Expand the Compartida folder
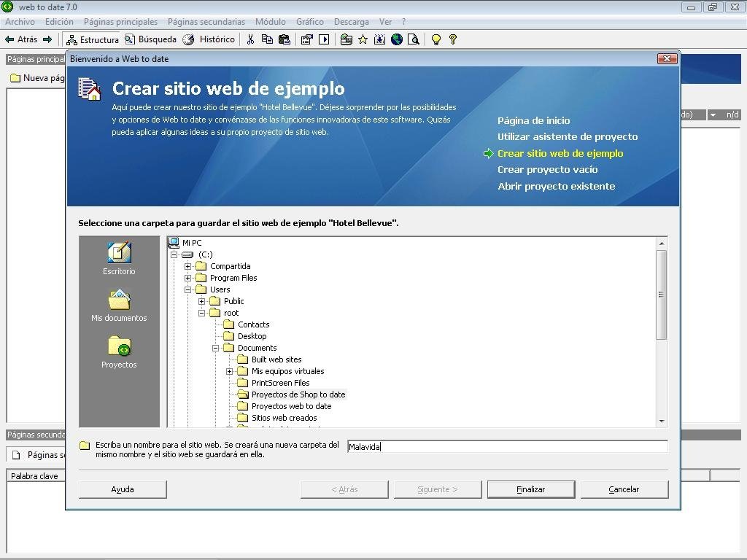The width and height of the screenshot is (747, 560). point(187,266)
